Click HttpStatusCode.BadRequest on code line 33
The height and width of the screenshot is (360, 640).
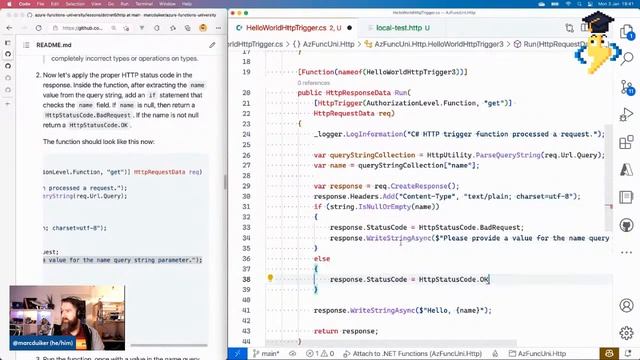(471, 227)
